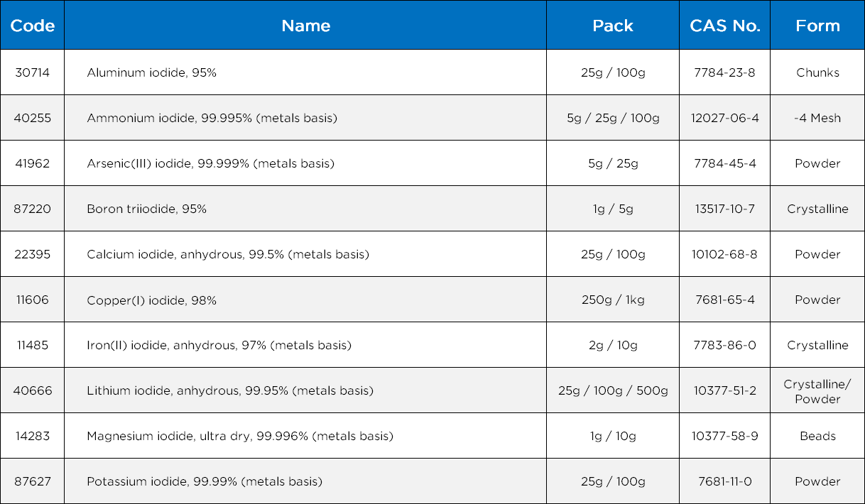Viewport: 865px width, 504px height.
Task: Open Potassium iodide, 99.99% product
Action: 204,481
